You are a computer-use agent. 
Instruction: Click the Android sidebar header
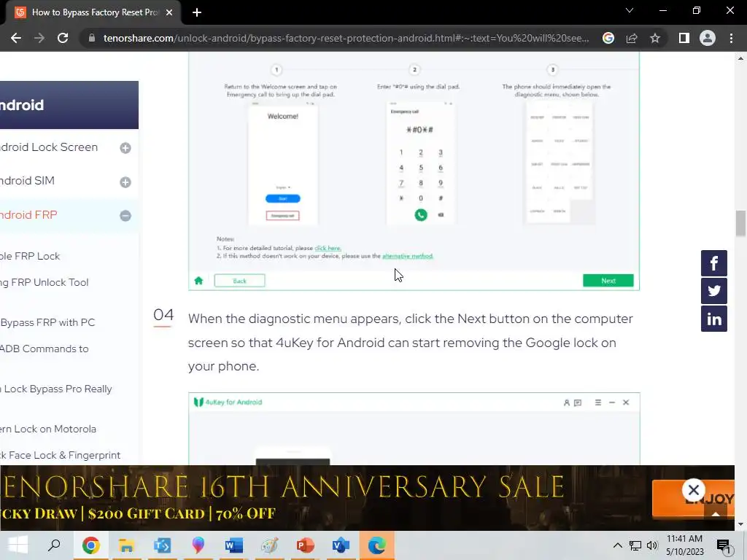[x=69, y=105]
